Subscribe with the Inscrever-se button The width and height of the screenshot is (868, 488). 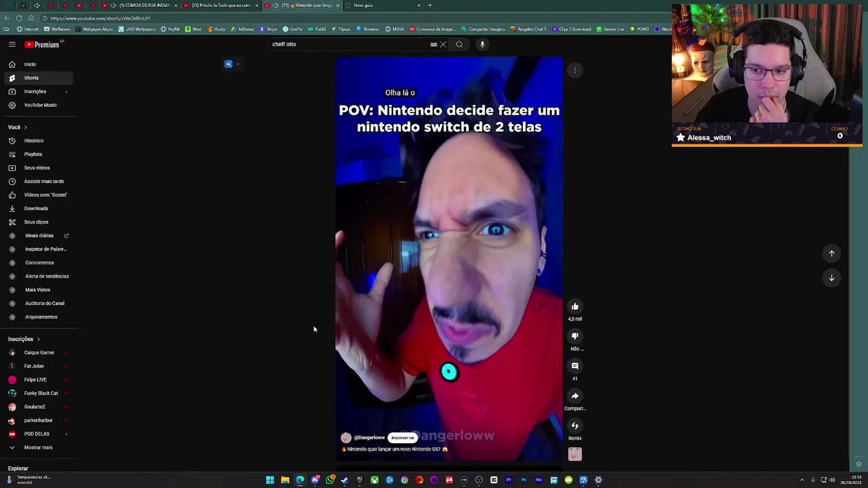(403, 438)
